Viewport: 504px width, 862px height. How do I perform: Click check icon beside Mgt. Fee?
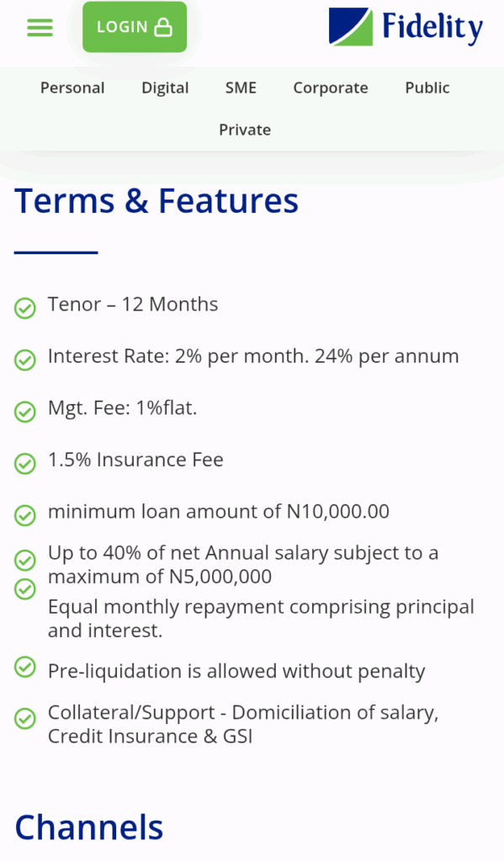point(24,412)
